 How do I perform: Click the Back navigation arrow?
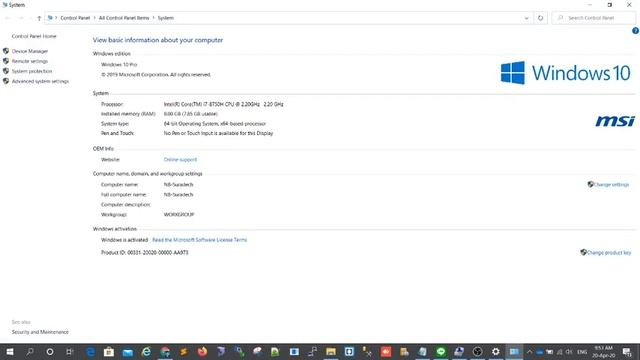pos(8,18)
